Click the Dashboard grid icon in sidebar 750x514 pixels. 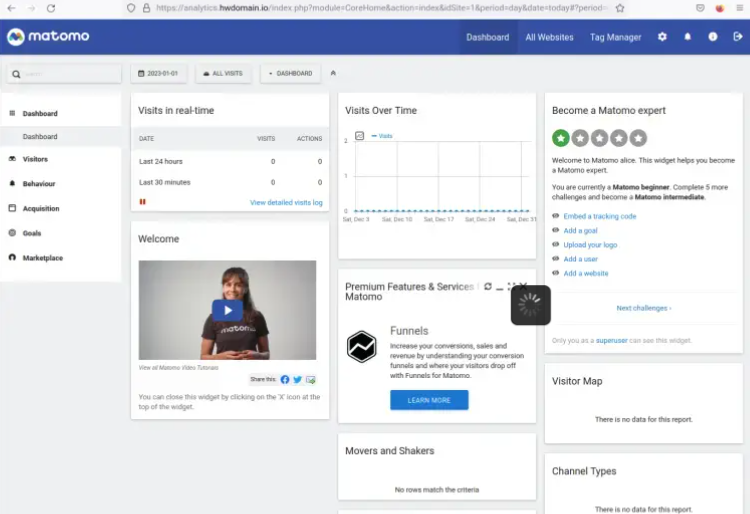point(12,113)
